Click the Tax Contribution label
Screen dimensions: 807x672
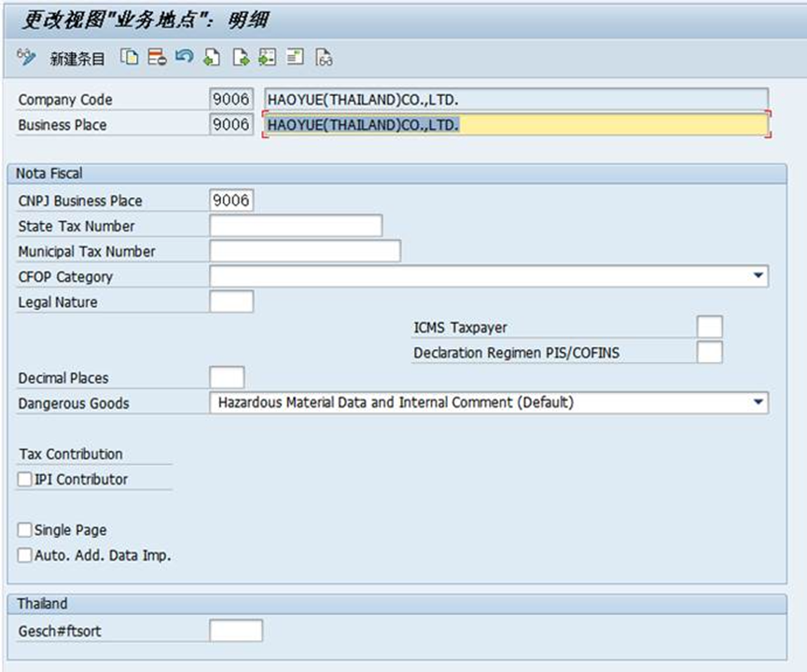coord(71,455)
